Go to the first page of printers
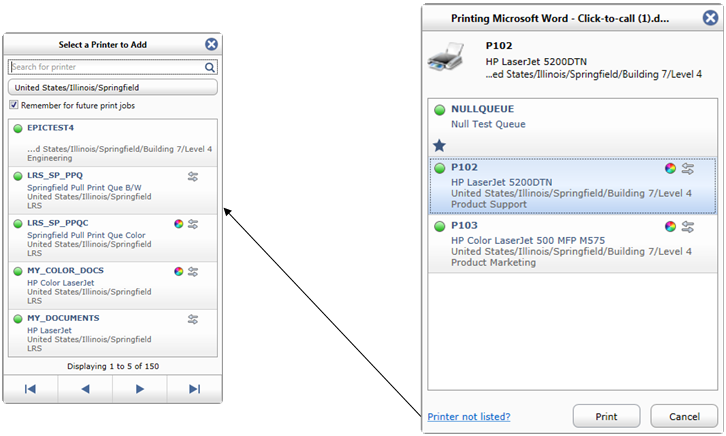 [31, 389]
